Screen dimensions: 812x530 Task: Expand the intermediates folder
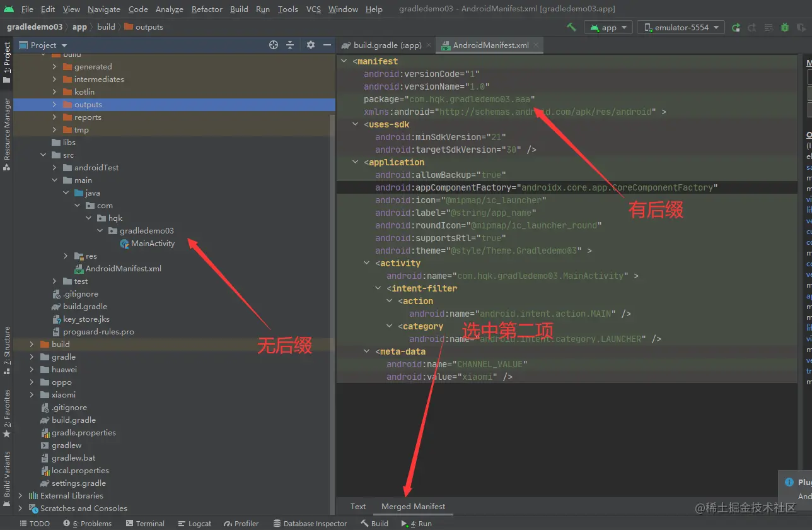[x=55, y=79]
